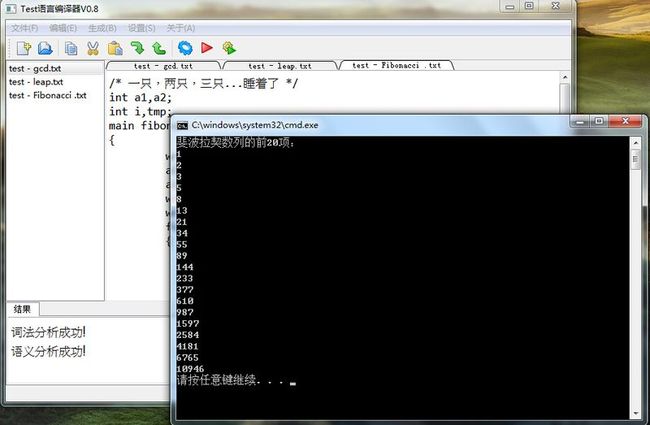This screenshot has width=650, height=425.
Task: Minimize the cmd.exe window
Action: coord(580,121)
